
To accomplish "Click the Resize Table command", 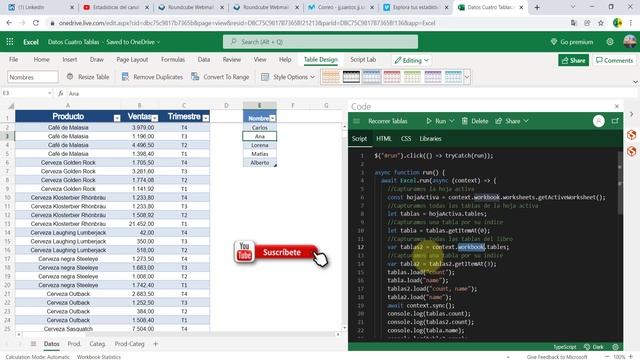I will point(88,77).
